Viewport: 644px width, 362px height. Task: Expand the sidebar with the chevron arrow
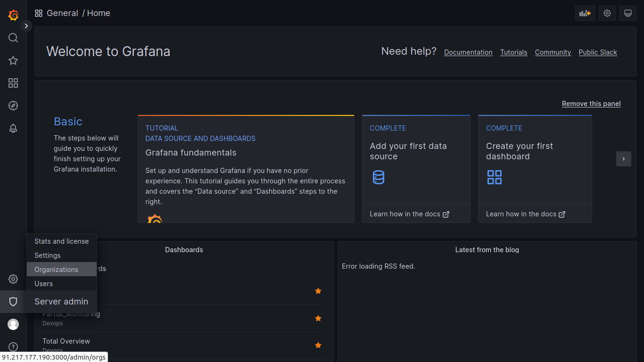click(x=26, y=26)
